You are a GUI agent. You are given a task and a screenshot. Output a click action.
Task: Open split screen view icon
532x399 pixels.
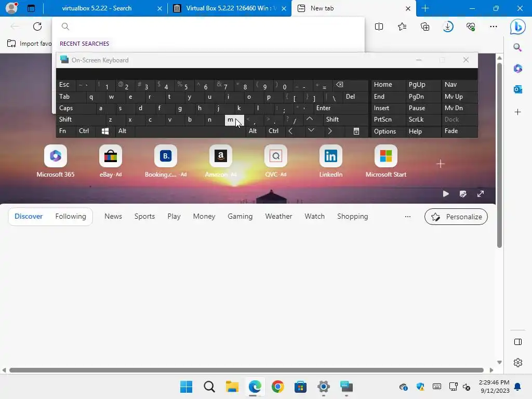(x=379, y=26)
